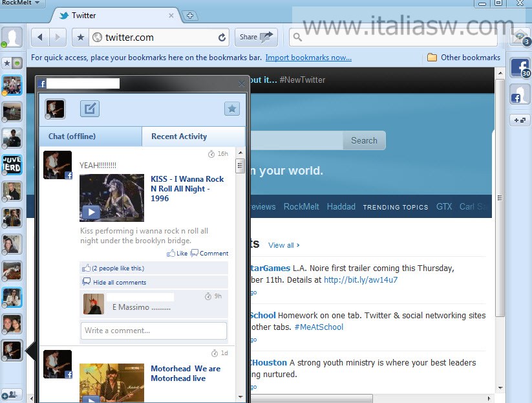The width and height of the screenshot is (532, 403).
Task: Click the add feed plus button
Action: click(x=520, y=120)
